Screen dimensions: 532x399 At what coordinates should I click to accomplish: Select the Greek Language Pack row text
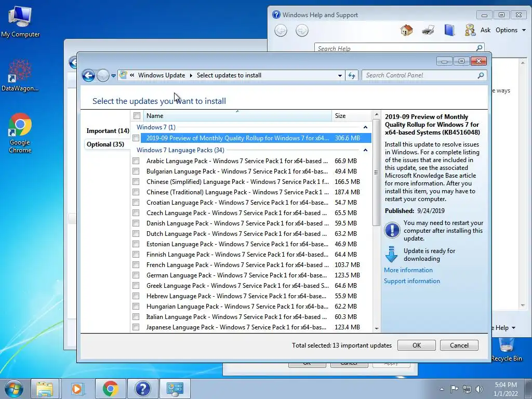[x=237, y=286]
